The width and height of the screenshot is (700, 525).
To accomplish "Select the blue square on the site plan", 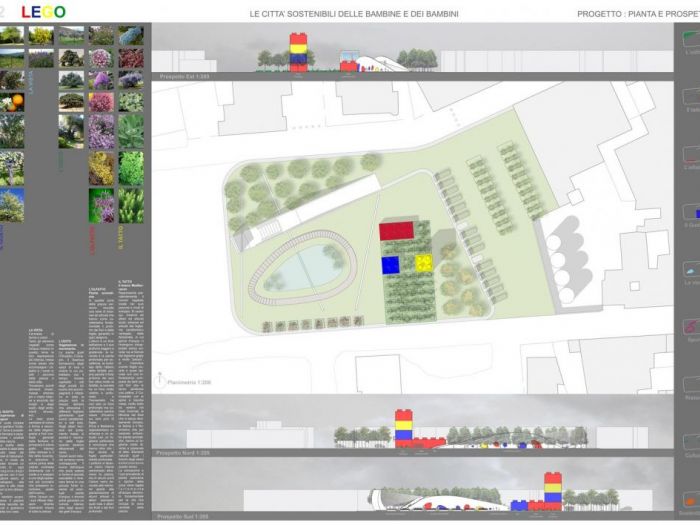I will pos(390,265).
